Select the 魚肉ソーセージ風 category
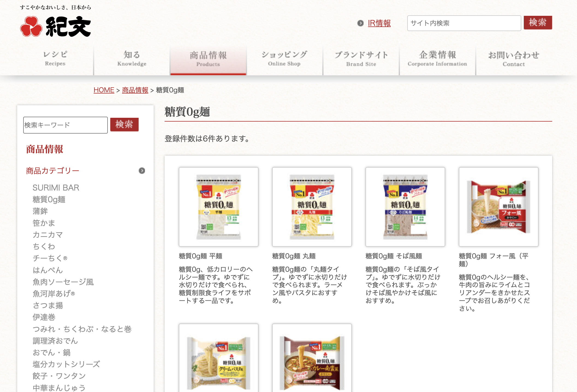Image resolution: width=577 pixels, height=392 pixels. [x=63, y=282]
